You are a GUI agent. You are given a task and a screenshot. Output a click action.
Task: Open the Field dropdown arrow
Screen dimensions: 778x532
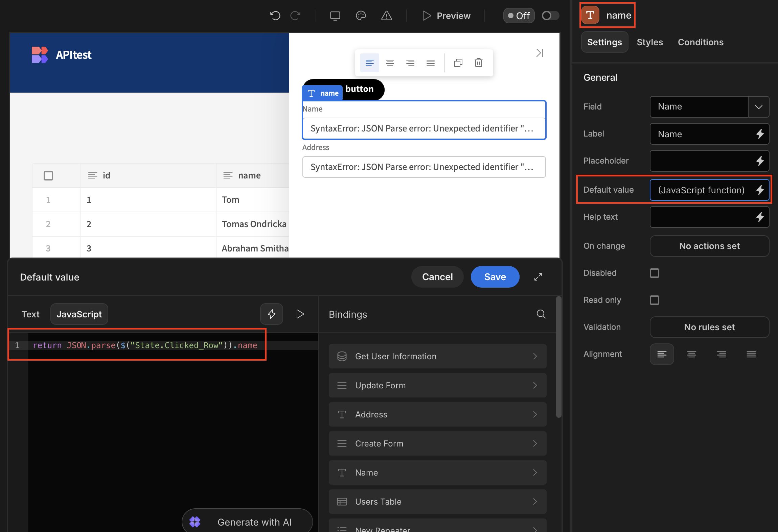point(758,107)
